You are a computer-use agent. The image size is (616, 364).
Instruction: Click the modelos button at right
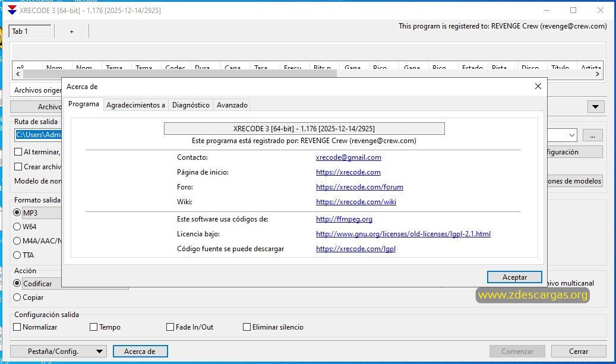click(574, 181)
